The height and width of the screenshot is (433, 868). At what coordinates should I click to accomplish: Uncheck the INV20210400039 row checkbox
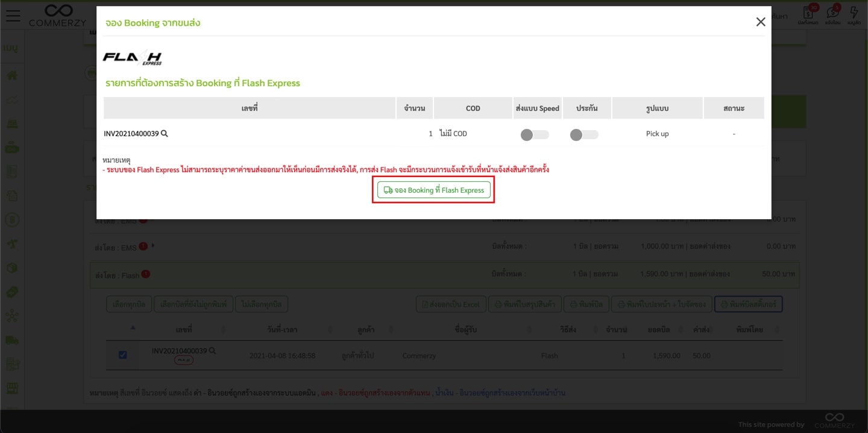[123, 355]
